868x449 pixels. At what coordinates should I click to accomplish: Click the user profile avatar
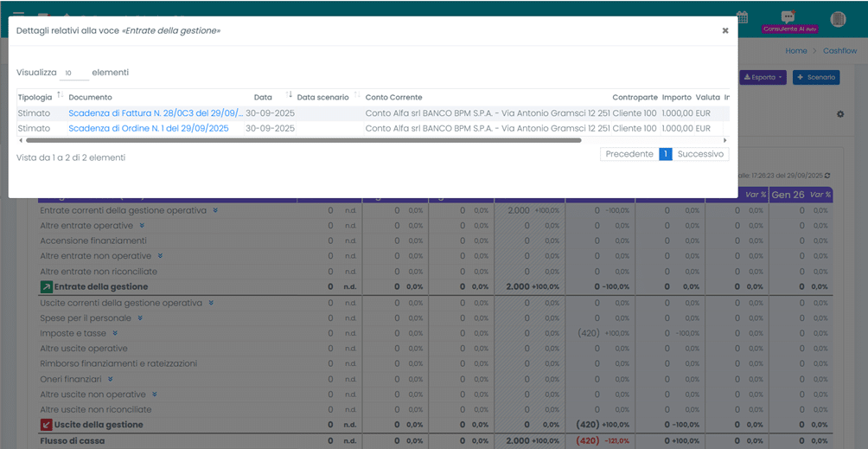[838, 19]
